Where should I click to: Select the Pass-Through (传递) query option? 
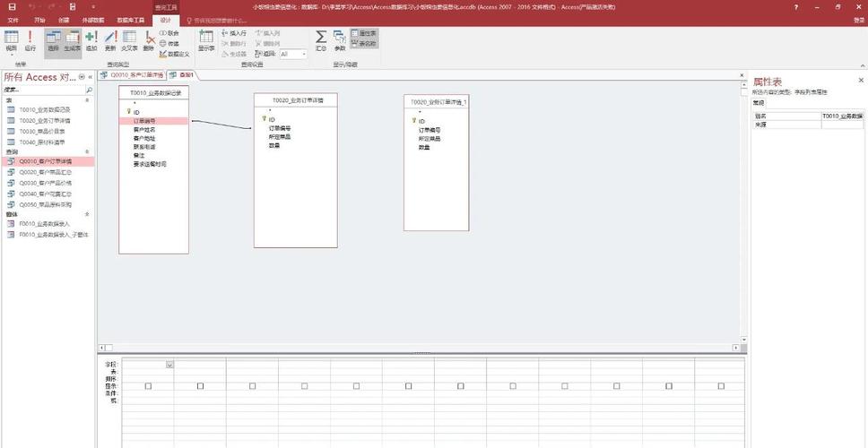pos(169,44)
